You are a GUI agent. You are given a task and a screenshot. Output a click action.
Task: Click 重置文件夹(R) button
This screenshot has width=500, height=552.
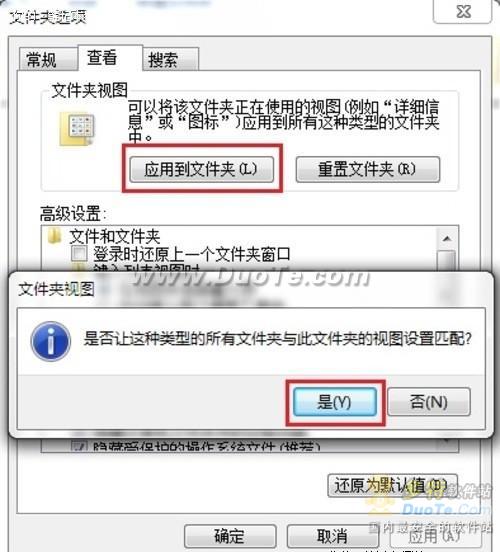pyautogui.click(x=368, y=169)
